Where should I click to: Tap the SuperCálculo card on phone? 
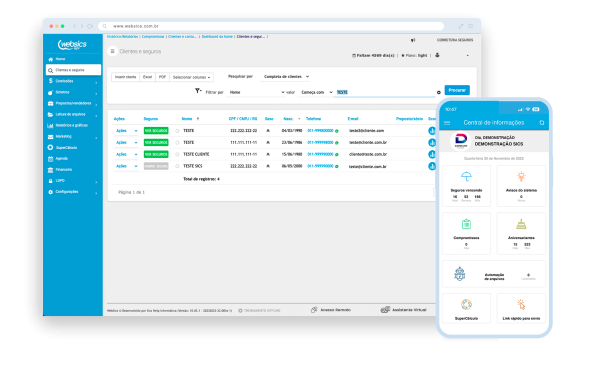coord(466,308)
